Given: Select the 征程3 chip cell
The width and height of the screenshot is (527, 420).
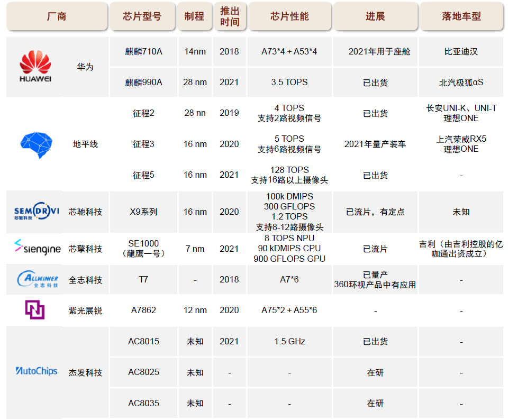Looking at the screenshot, I should tap(143, 144).
